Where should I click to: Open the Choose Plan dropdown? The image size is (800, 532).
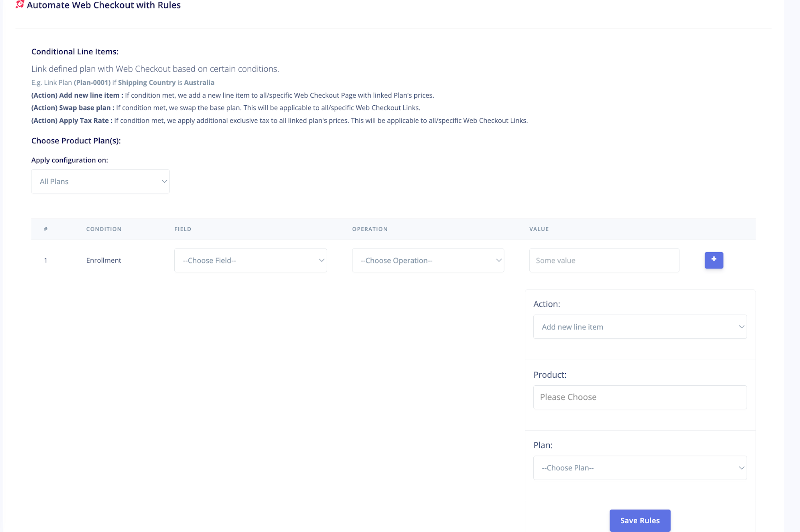[x=640, y=468]
